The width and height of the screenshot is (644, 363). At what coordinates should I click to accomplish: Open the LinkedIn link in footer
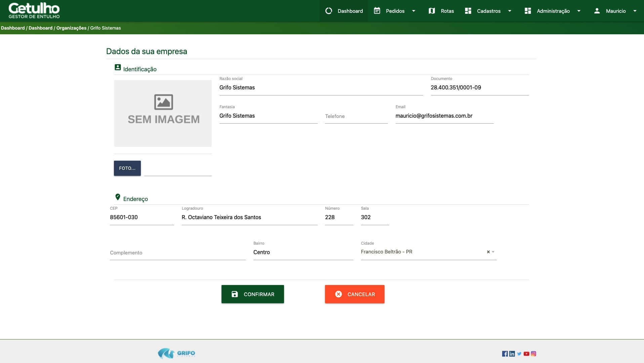coord(512,354)
